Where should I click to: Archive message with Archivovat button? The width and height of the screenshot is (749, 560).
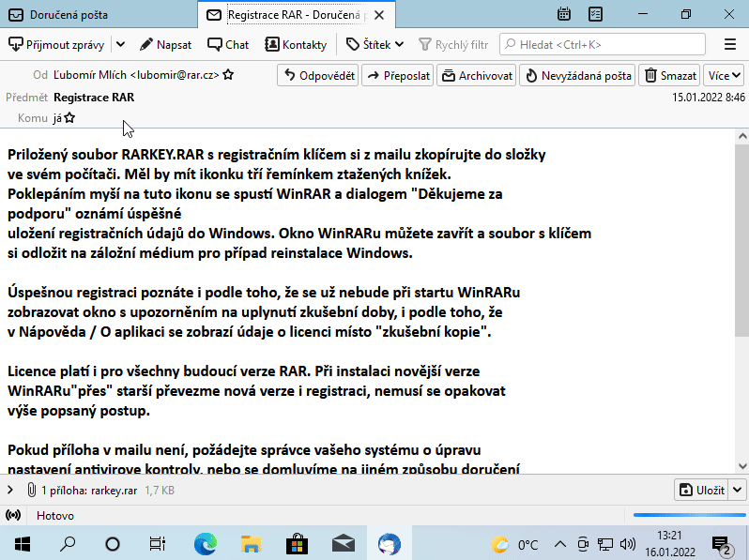pos(476,75)
